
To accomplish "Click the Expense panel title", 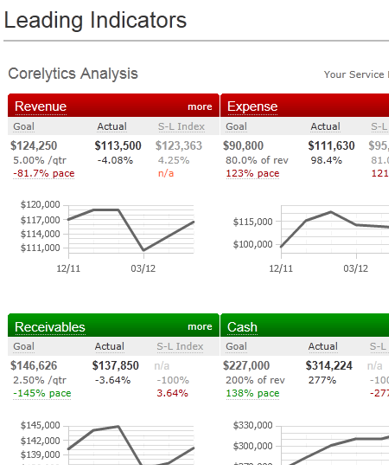I will pos(252,106).
